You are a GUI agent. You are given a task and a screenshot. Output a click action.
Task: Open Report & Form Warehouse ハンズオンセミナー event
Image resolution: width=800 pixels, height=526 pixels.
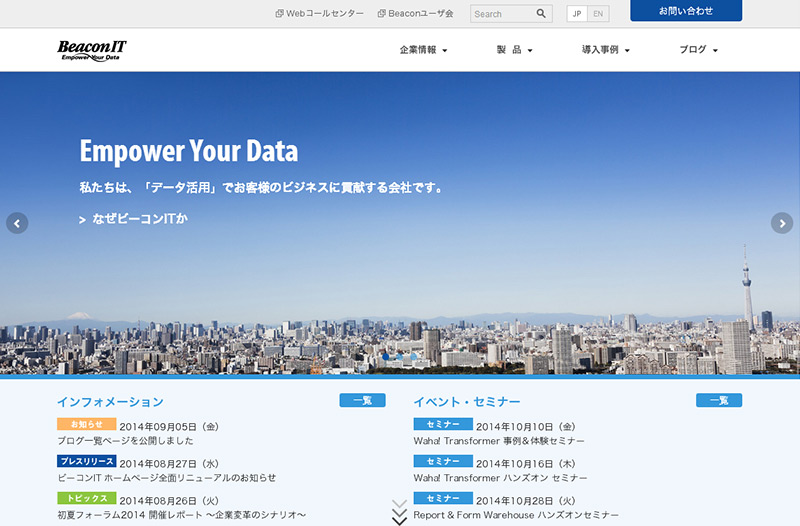pos(516,515)
